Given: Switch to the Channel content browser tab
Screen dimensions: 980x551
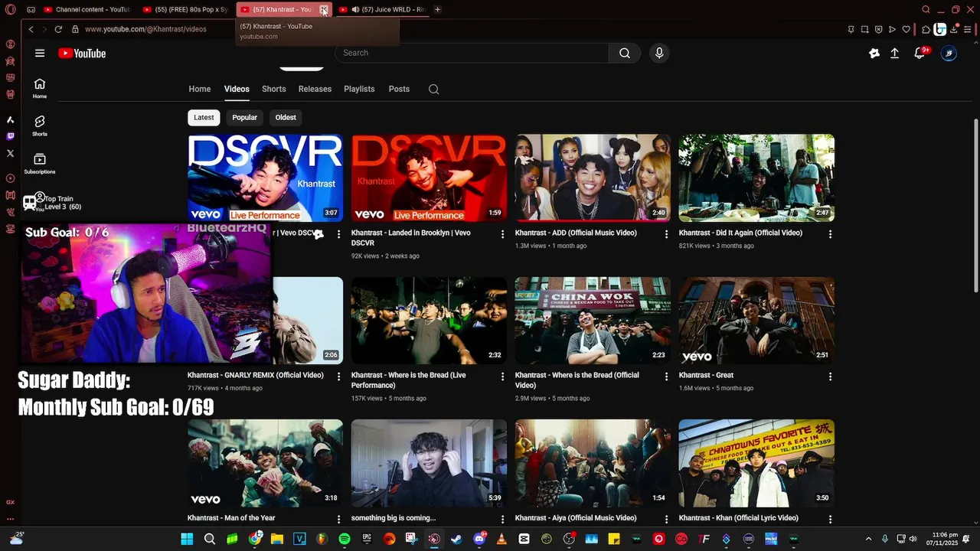Looking at the screenshot, I should click(x=87, y=9).
